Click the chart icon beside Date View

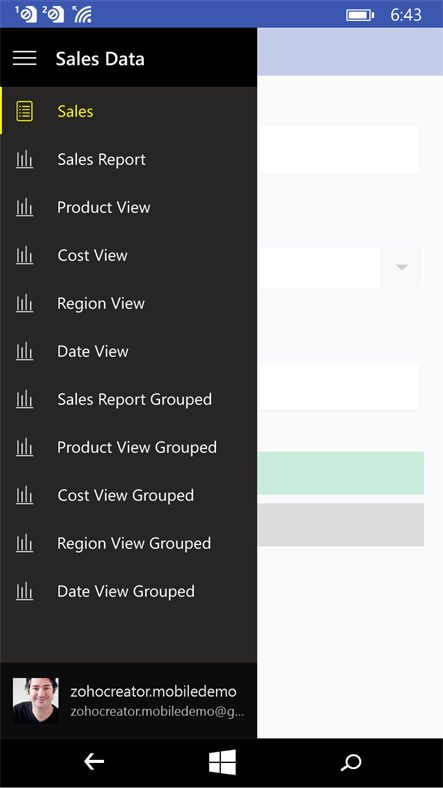pyautogui.click(x=24, y=351)
